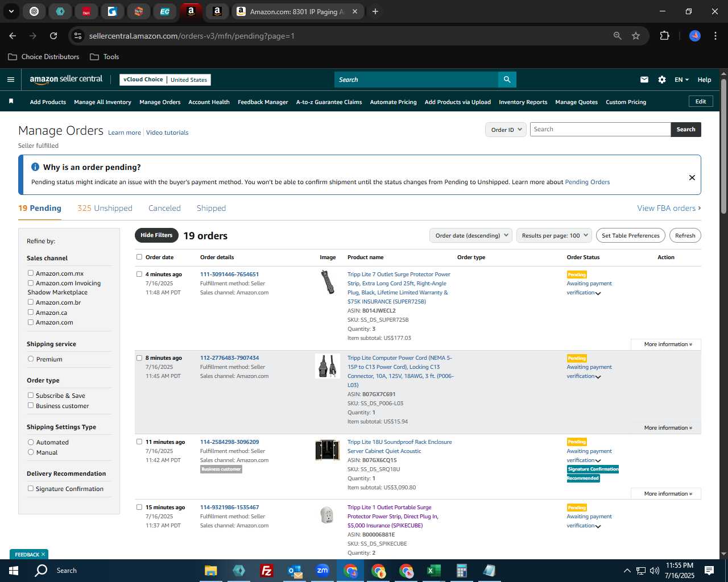Open the browser extensions puzzle icon
Viewport: 728px width, 582px height.
(664, 36)
